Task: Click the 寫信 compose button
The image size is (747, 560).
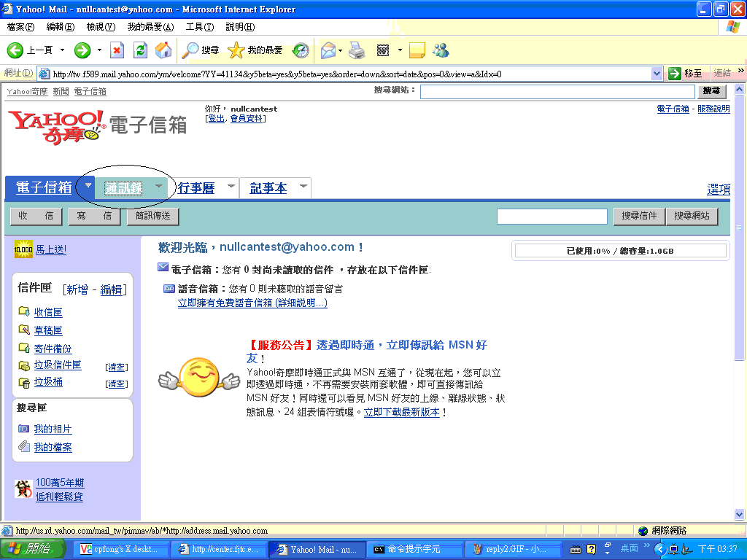Action: [94, 217]
